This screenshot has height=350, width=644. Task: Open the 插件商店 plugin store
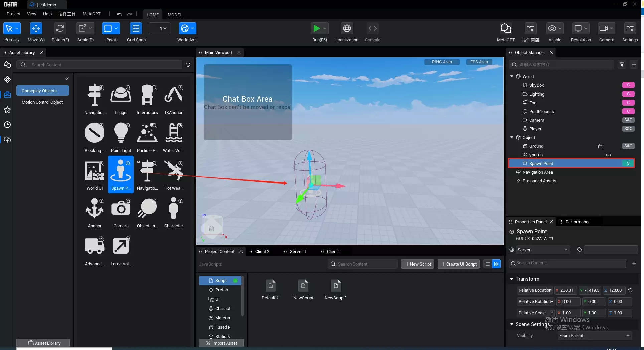530,29
